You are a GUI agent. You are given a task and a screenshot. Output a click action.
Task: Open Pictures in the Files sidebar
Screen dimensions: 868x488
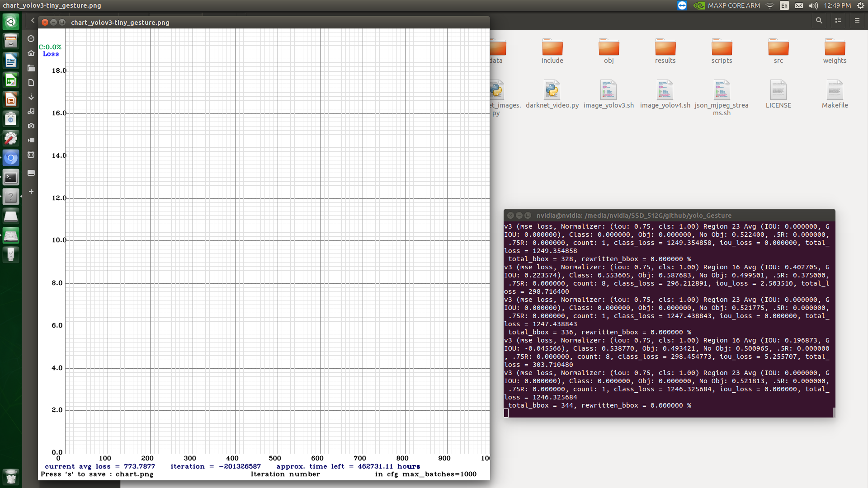pyautogui.click(x=31, y=126)
